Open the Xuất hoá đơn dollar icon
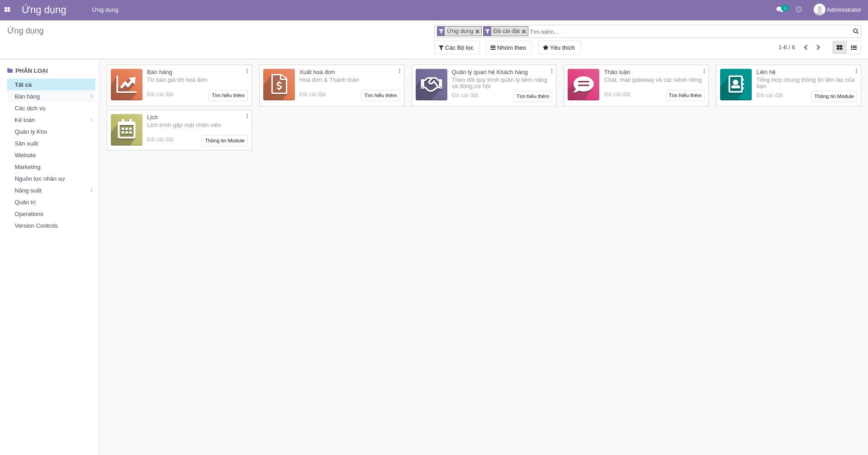Screen dimensions: 868x455 (x=279, y=84)
